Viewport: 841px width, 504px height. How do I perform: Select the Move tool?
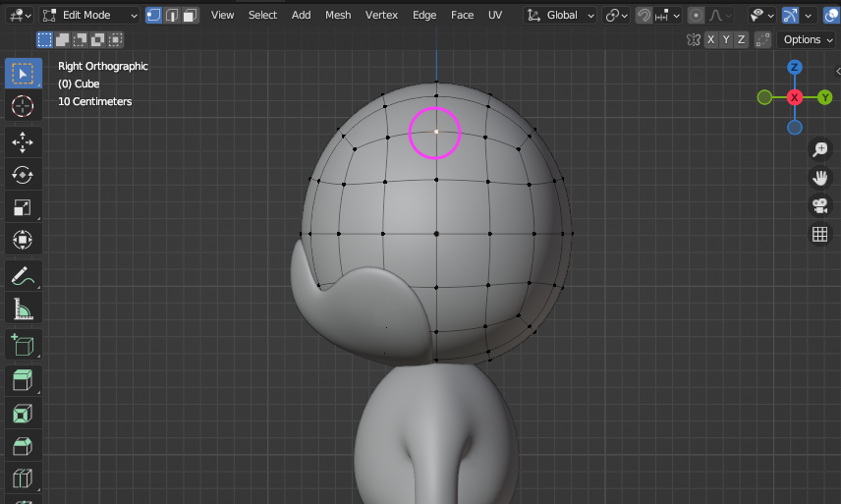point(23,142)
